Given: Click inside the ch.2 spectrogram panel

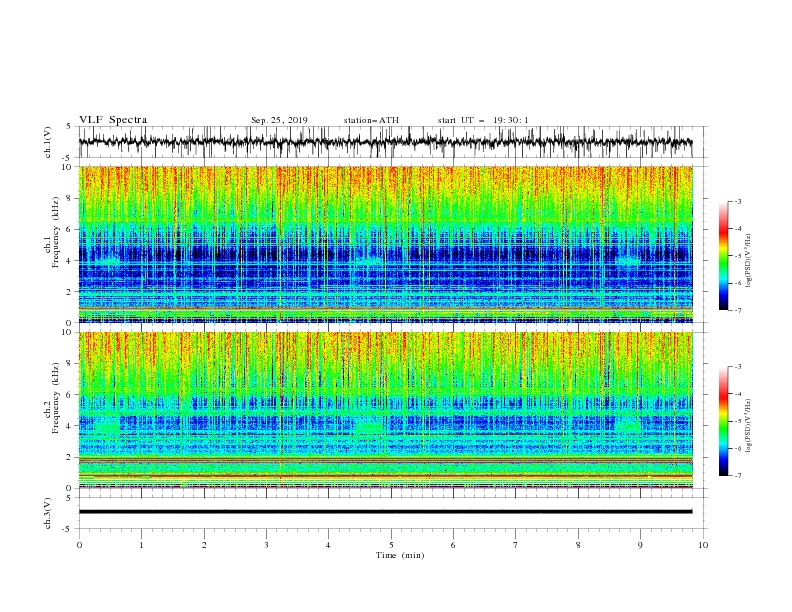Looking at the screenshot, I should pos(385,410).
